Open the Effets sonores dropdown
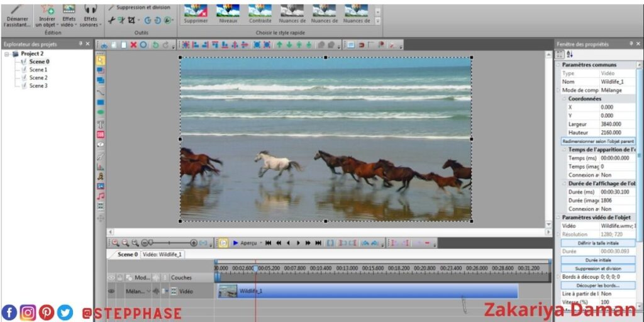The width and height of the screenshot is (644, 322). tap(91, 16)
